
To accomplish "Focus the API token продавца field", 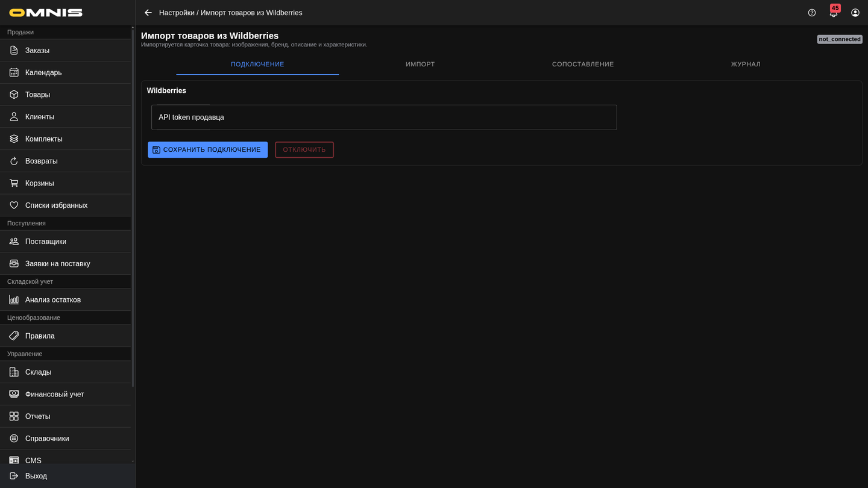I will [384, 117].
